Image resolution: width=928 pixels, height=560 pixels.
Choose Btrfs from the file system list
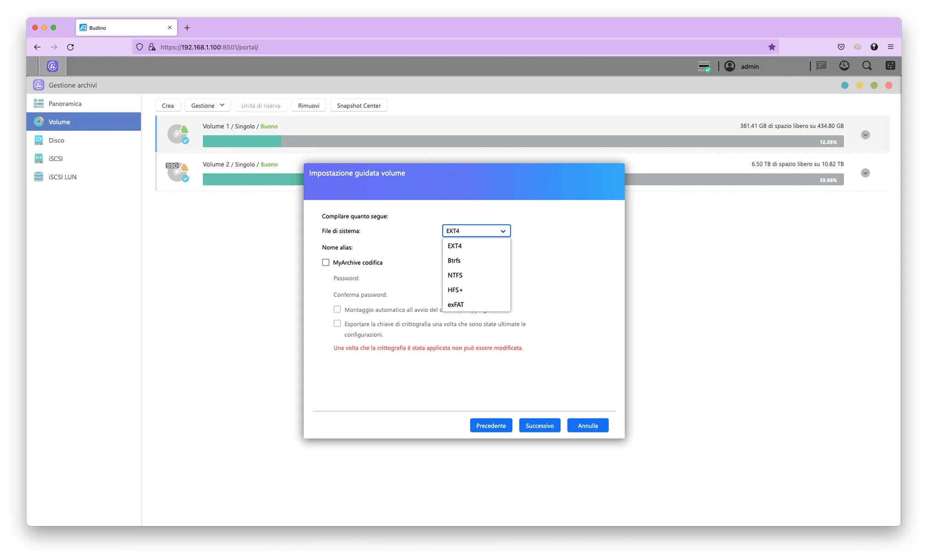click(x=454, y=261)
